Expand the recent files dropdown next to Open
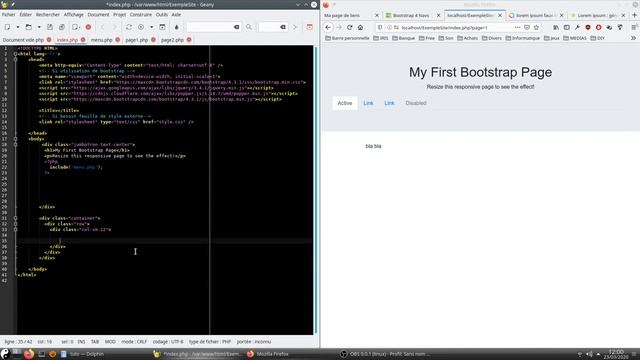Image resolution: width=640 pixels, height=360 pixels. click(39, 27)
